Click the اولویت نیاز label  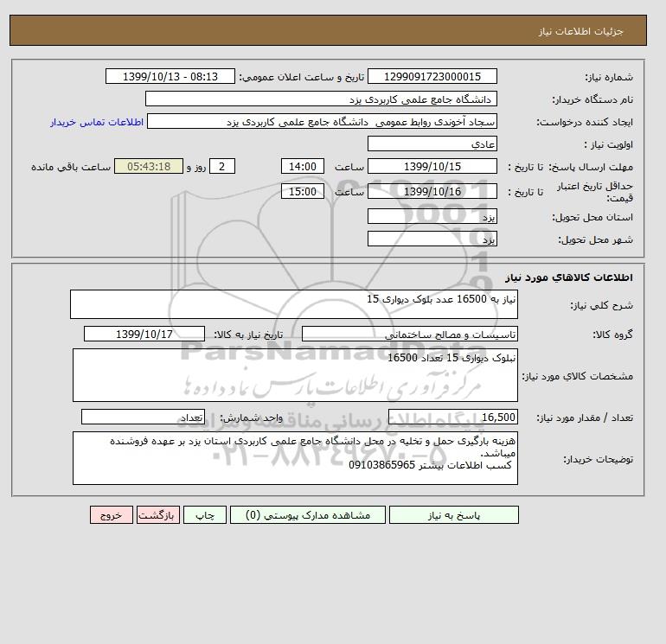[x=609, y=144]
